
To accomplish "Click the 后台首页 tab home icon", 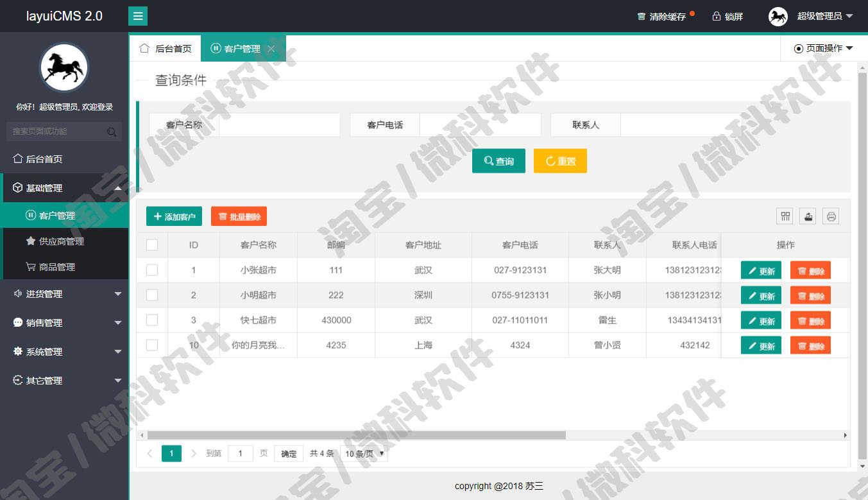I will tap(144, 48).
